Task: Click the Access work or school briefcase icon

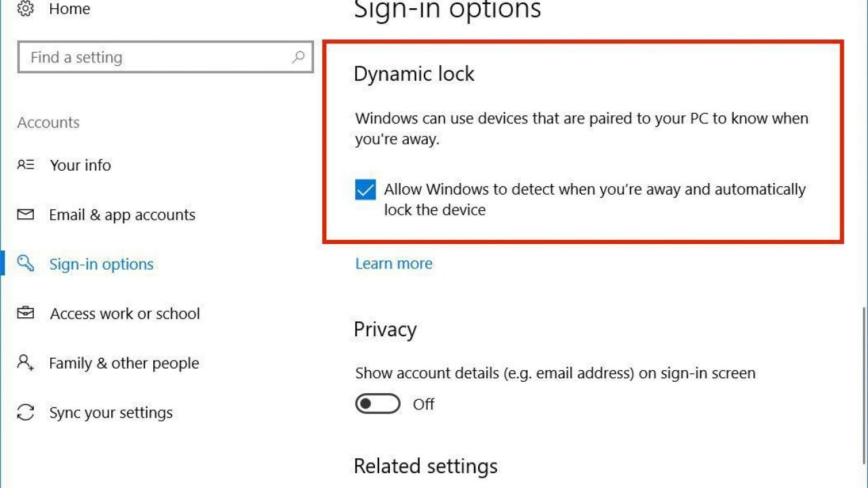Action: pyautogui.click(x=26, y=313)
